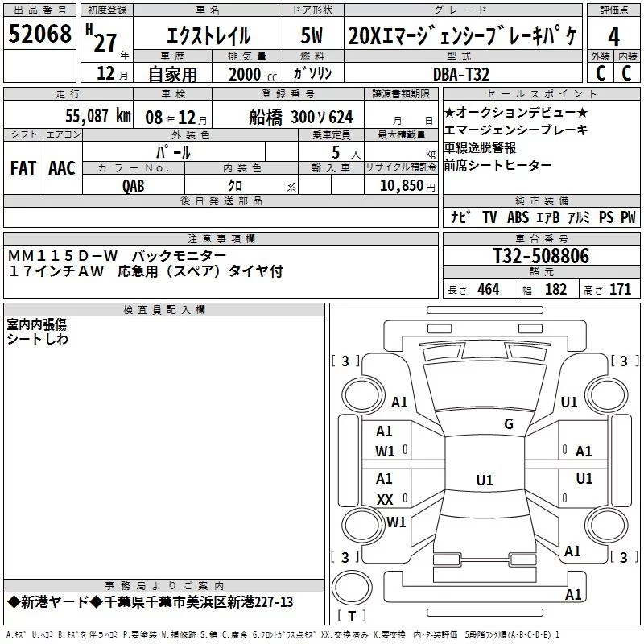Click the XX mark on the car diagram
This screenshot has height=644, width=644.
click(385, 499)
